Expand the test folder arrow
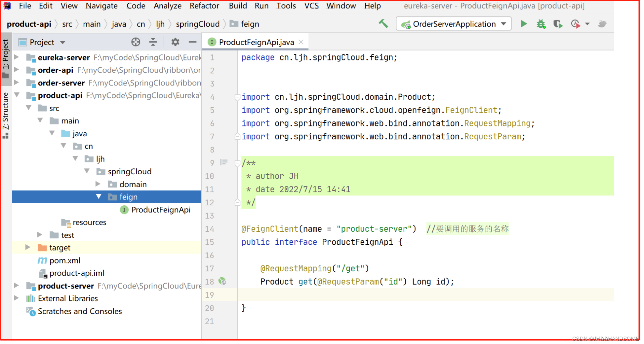 40,235
